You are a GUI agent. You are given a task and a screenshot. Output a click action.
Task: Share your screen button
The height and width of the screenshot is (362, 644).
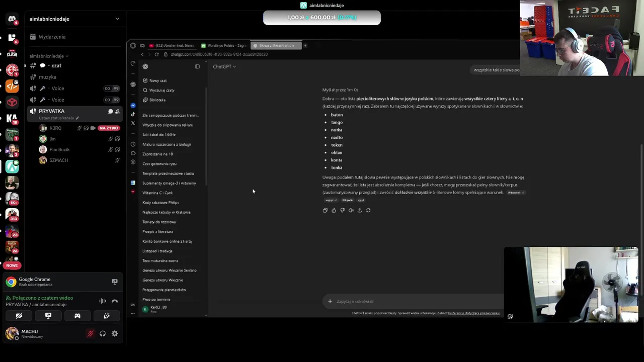[x=48, y=316]
